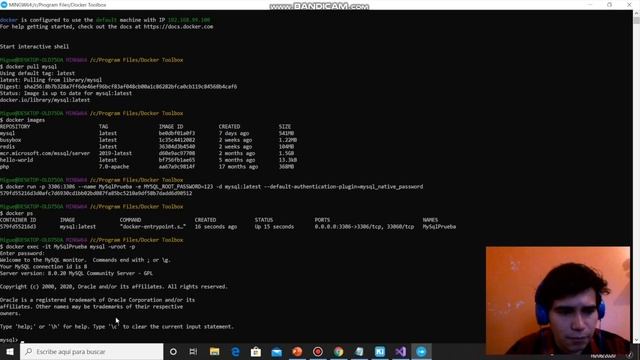This screenshot has width=640, height=360.
Task: Click the '7.0-apache' tag text
Action: coord(114,167)
